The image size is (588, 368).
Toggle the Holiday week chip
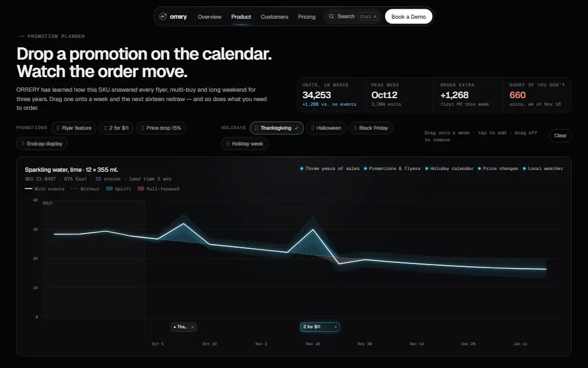point(244,144)
